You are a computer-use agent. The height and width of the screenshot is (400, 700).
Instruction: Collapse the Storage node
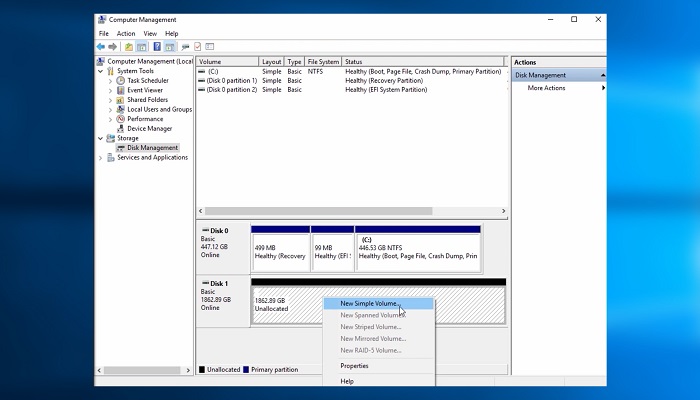coord(100,138)
